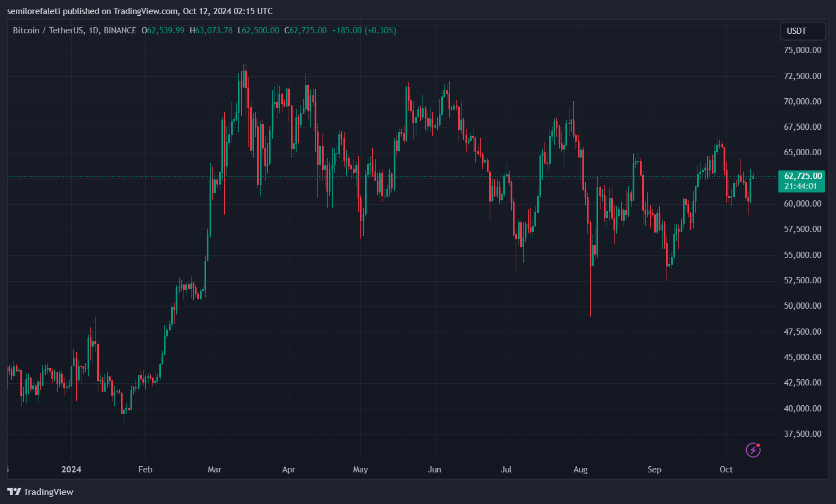The width and height of the screenshot is (836, 504).
Task: Click the 75,000.00 level on the price scale
Action: coord(802,50)
